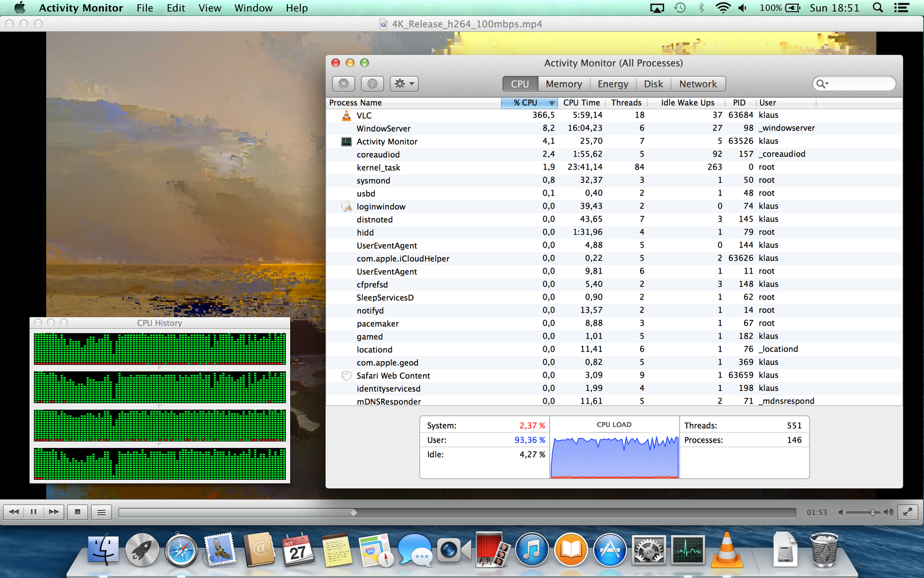The width and height of the screenshot is (924, 578).
Task: Launch Safari from the Dock
Action: (x=181, y=550)
